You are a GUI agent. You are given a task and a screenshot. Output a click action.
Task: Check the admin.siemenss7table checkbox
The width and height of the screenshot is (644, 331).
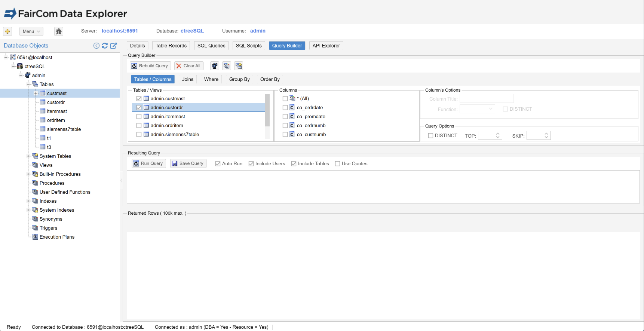(x=139, y=135)
